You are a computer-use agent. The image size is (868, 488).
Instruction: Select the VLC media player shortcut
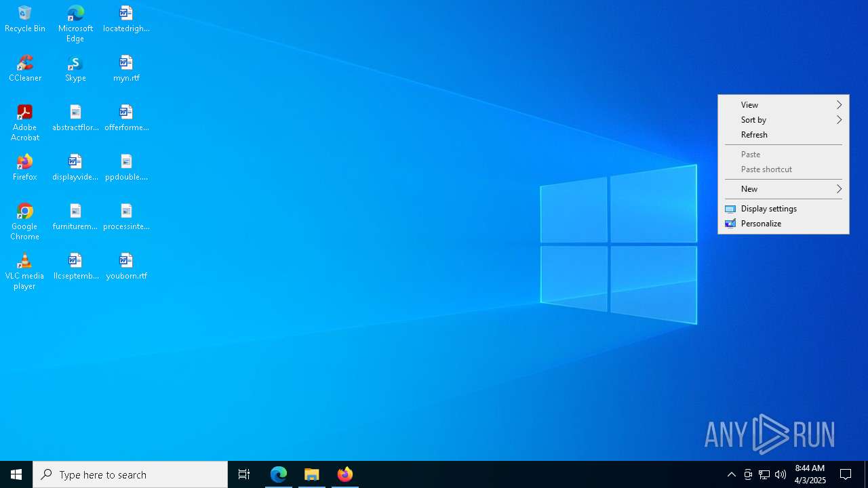click(25, 271)
